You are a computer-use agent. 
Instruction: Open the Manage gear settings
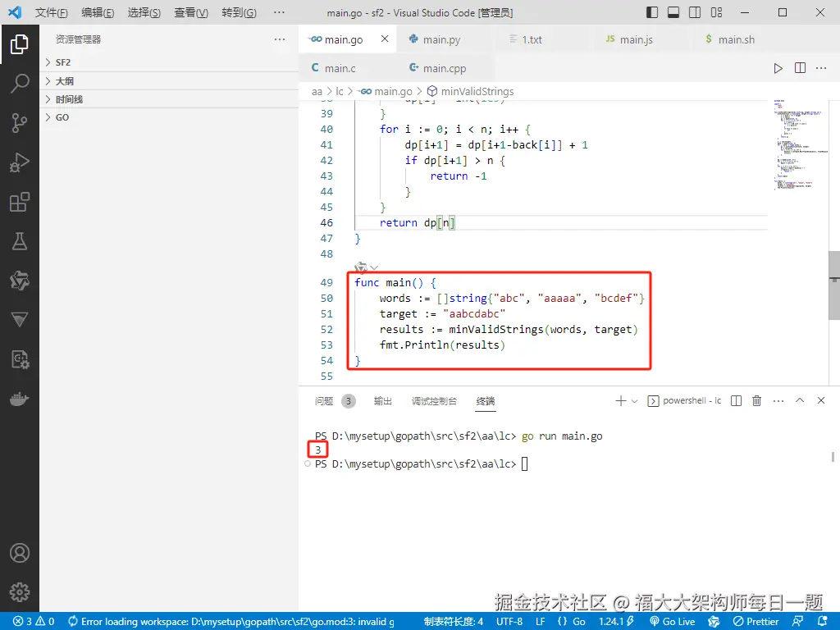(x=20, y=592)
